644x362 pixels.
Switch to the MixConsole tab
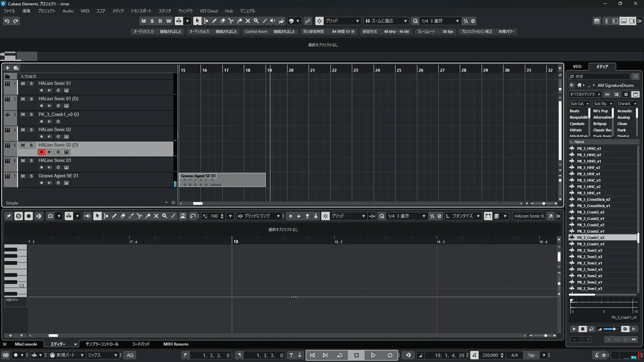click(x=26, y=344)
